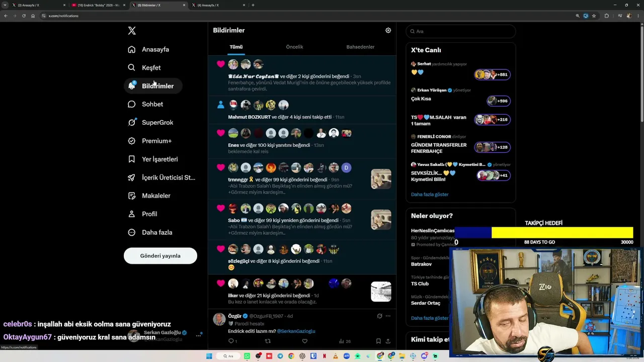Open the Windows Start menu
This screenshot has height=362, width=644.
[209, 356]
